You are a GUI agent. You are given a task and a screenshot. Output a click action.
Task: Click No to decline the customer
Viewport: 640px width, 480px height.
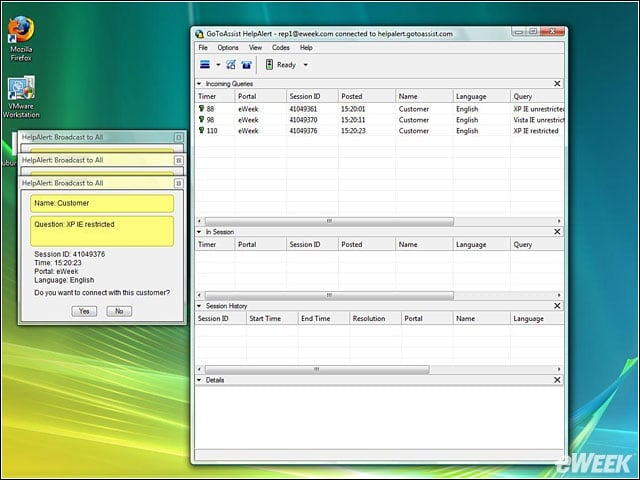click(119, 311)
